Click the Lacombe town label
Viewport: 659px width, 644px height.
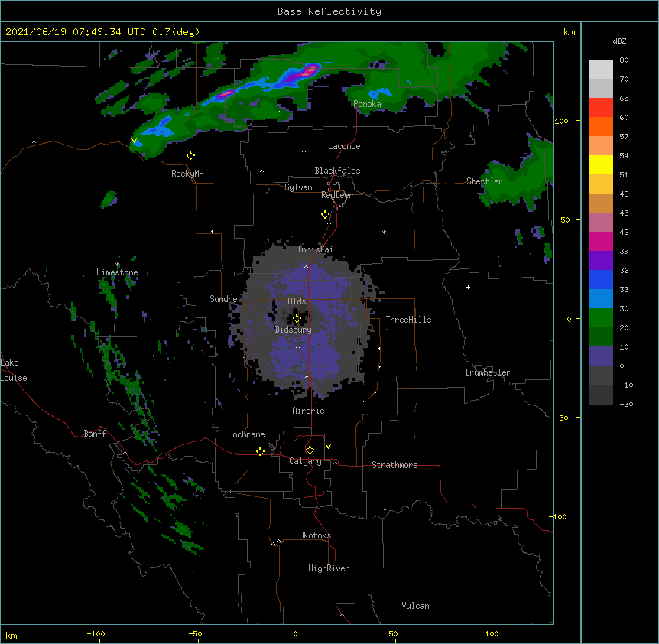pyautogui.click(x=344, y=146)
